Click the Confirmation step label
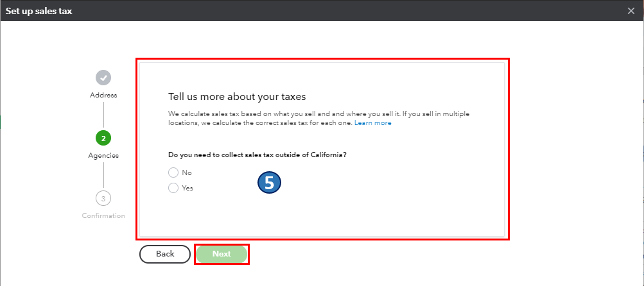644x286 pixels. (x=103, y=215)
